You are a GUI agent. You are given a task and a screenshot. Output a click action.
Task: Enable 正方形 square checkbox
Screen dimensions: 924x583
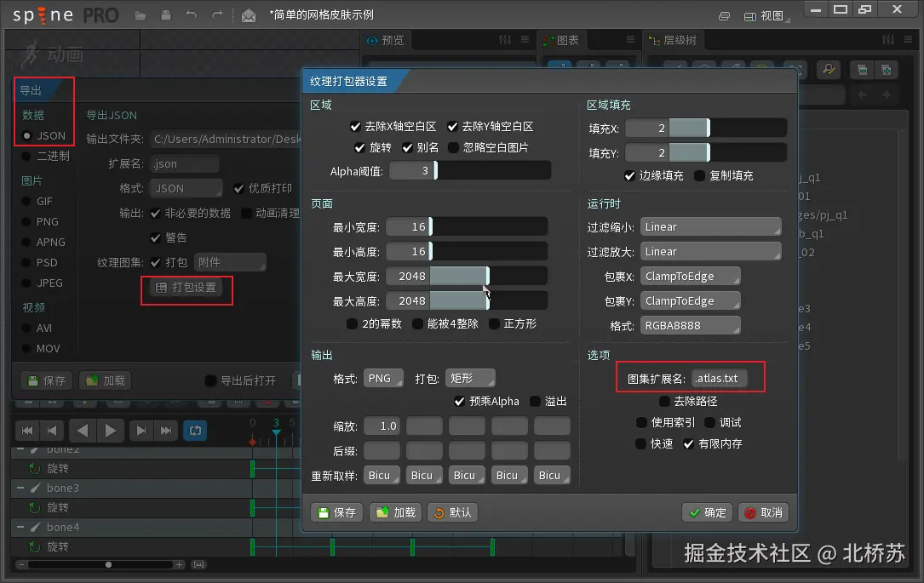click(513, 324)
